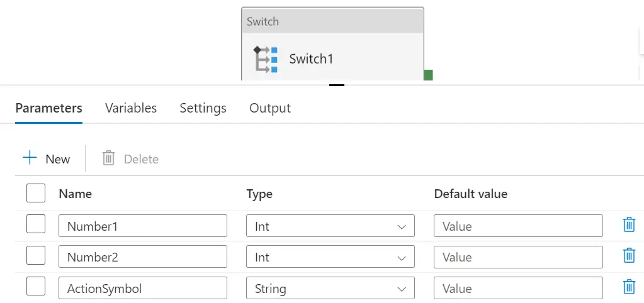
Task: Check the Number2 row checkbox
Action: (36, 255)
